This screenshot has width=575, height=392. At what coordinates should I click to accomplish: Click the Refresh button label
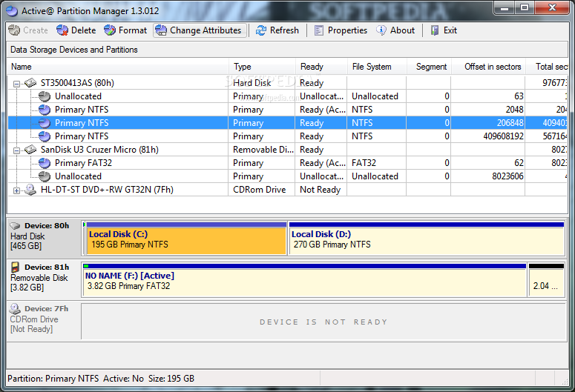284,30
